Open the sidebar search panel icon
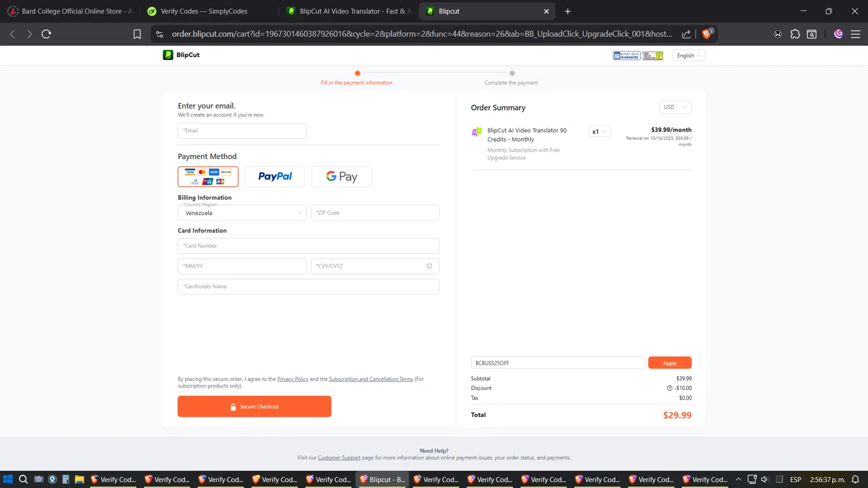The height and width of the screenshot is (488, 868). click(x=812, y=34)
